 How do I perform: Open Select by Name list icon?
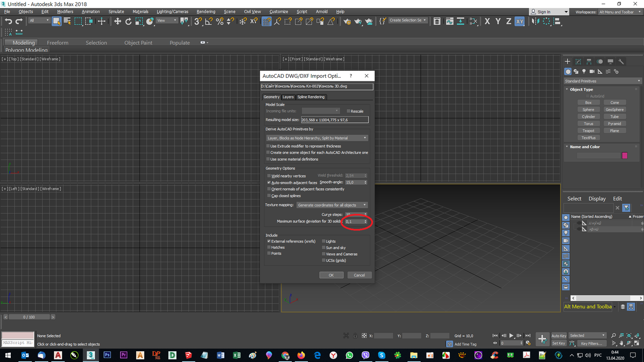click(x=67, y=21)
